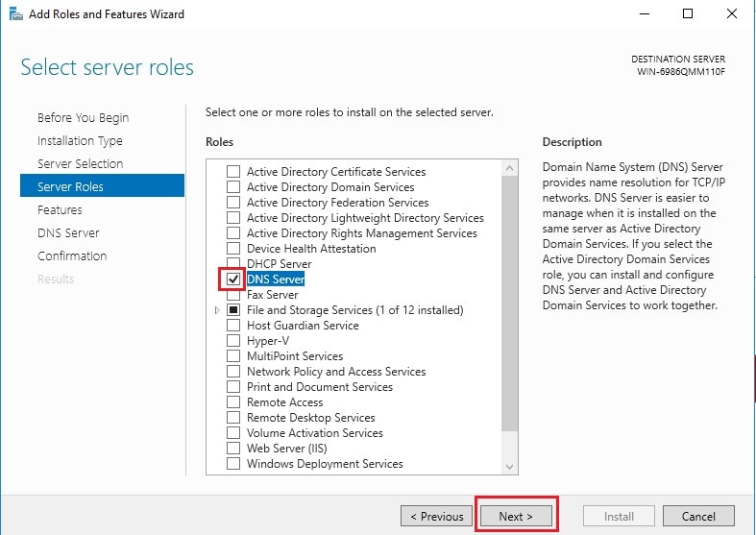Enable the DHCP Server role checkbox

pyautogui.click(x=233, y=263)
